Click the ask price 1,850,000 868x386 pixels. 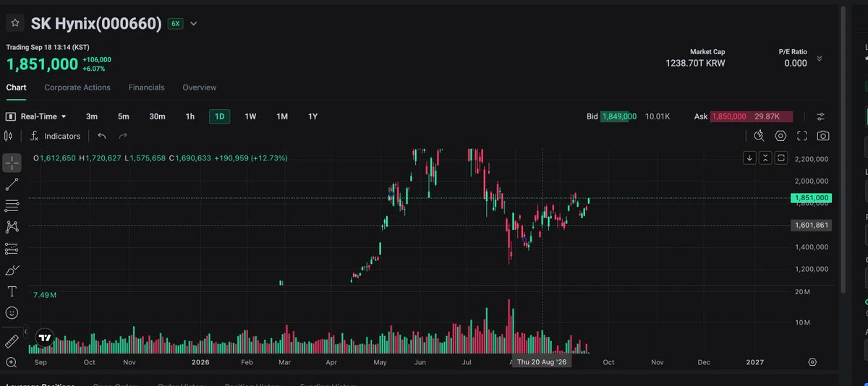(729, 116)
